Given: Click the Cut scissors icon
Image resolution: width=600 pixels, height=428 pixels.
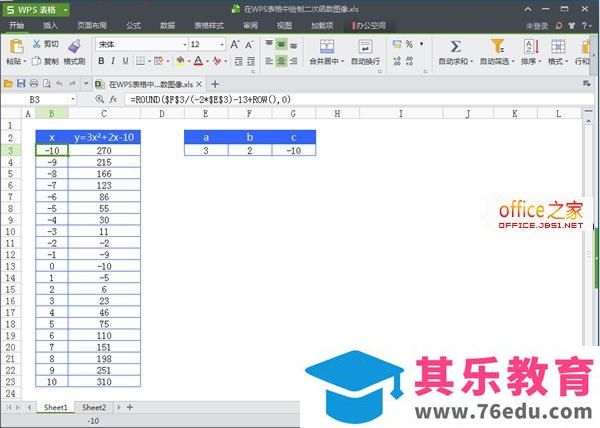Looking at the screenshot, I should [x=37, y=44].
